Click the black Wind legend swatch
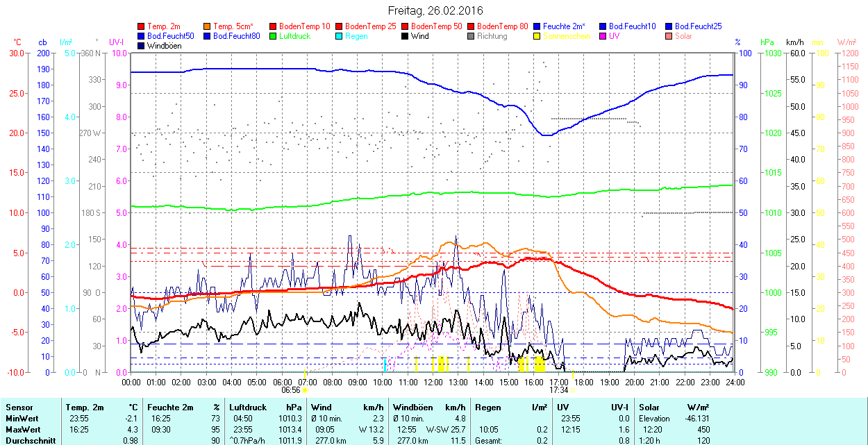This screenshot has width=868, height=445. pyautogui.click(x=406, y=36)
